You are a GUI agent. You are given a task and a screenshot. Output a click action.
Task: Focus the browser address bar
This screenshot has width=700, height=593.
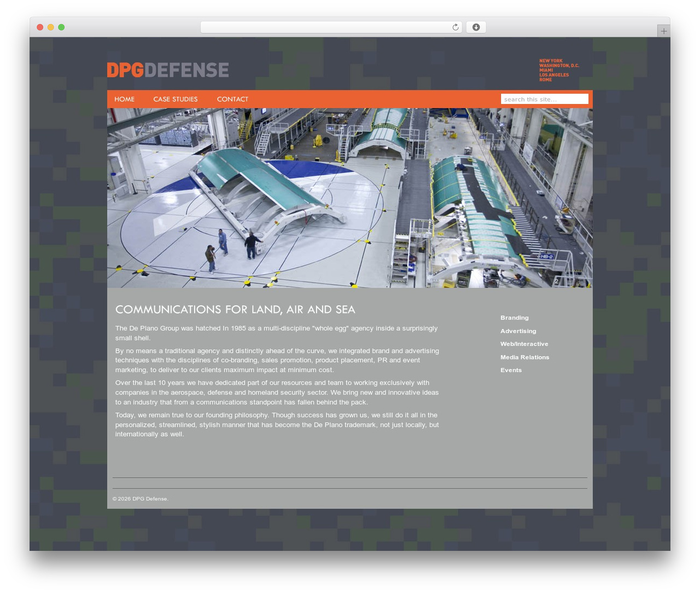(331, 27)
